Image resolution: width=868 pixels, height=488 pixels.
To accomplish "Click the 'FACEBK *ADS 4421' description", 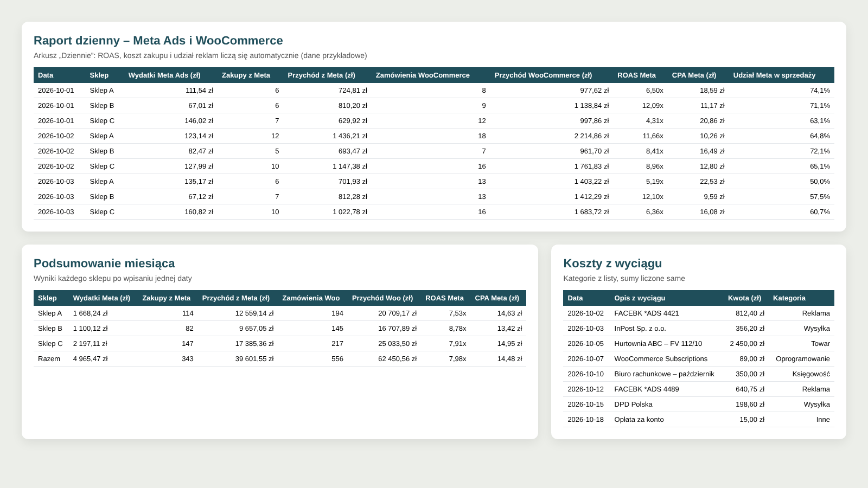I will tap(647, 313).
